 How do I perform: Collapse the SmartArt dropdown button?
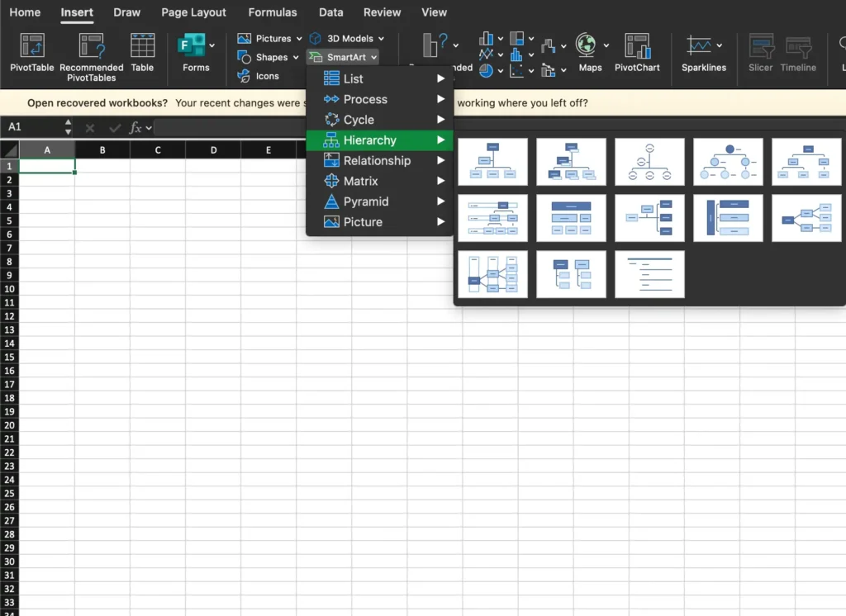pyautogui.click(x=343, y=57)
